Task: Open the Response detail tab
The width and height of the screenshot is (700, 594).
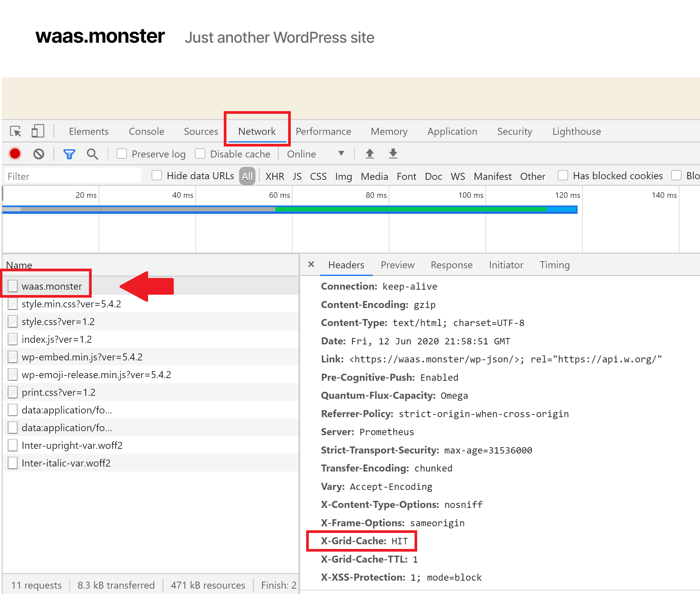Action: tap(451, 265)
